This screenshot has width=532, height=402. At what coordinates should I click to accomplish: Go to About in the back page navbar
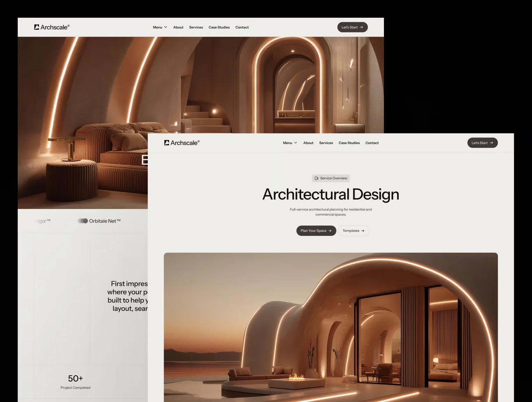click(178, 27)
